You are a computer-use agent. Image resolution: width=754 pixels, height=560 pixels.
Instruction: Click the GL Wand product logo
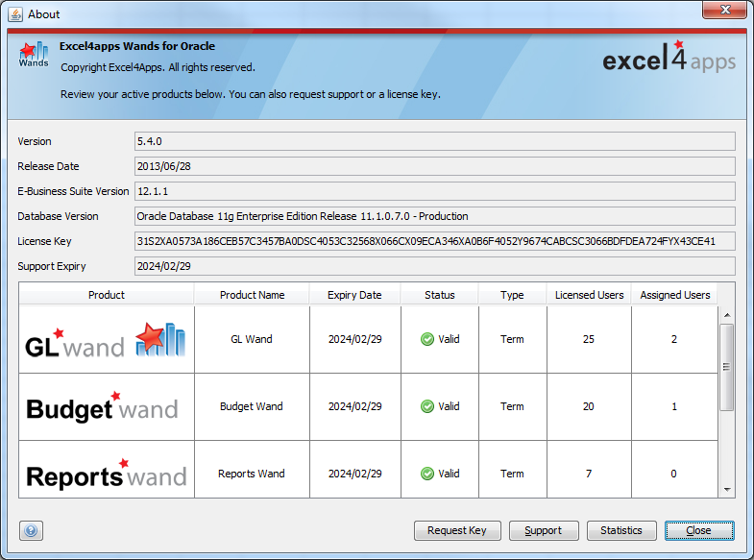106,340
